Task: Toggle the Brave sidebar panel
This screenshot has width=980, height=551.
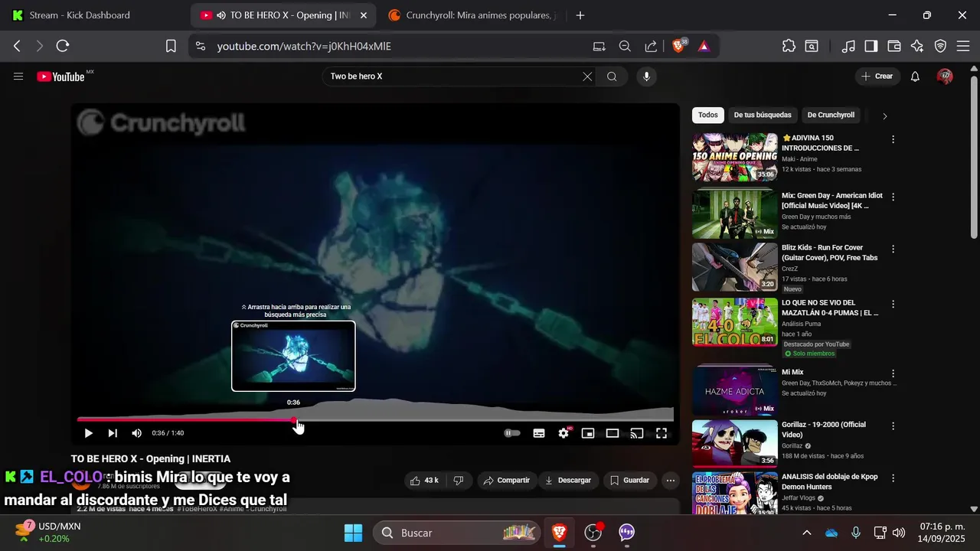Action: click(x=871, y=46)
